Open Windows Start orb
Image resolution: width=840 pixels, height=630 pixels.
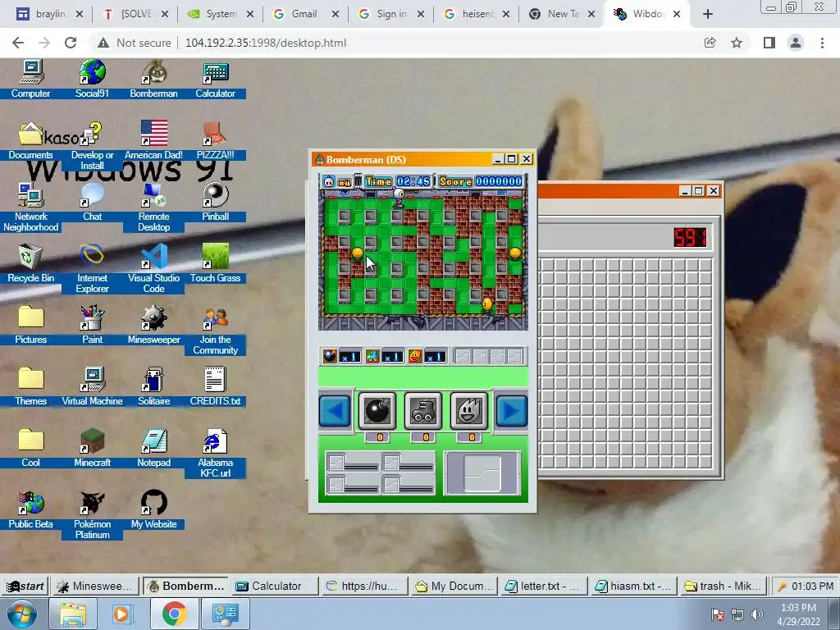pyautogui.click(x=21, y=614)
